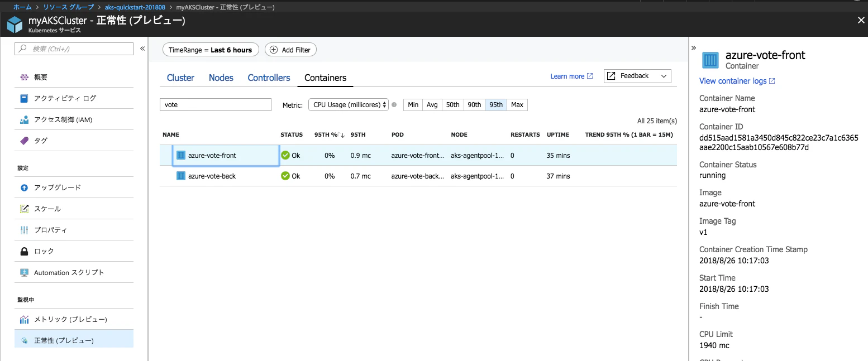
Task: Open the TimeRange Last 6 hours selector
Action: [x=211, y=50]
